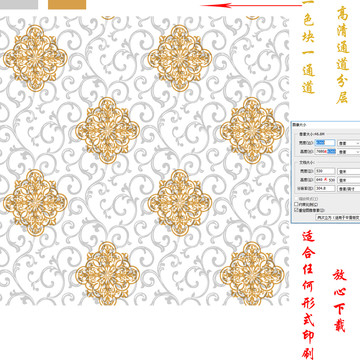Click the pixel width input field
This screenshot has width=360, height=360.
[325, 143]
